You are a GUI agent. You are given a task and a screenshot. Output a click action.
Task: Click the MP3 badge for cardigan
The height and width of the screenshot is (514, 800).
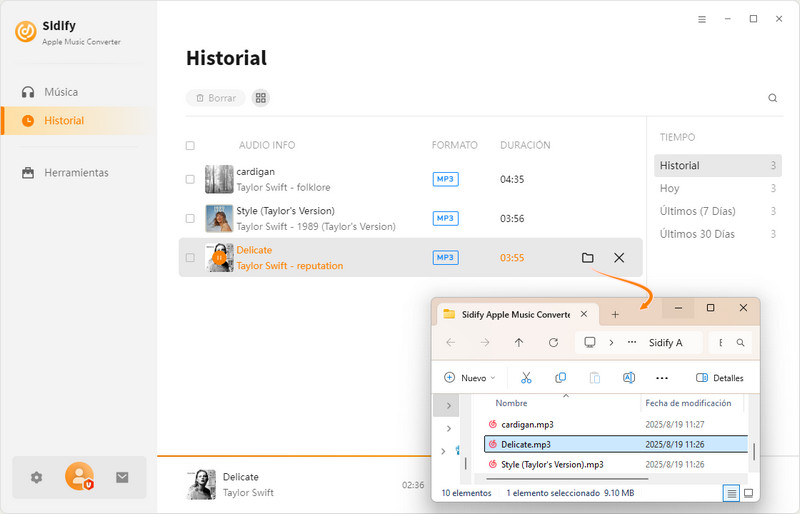click(x=445, y=179)
